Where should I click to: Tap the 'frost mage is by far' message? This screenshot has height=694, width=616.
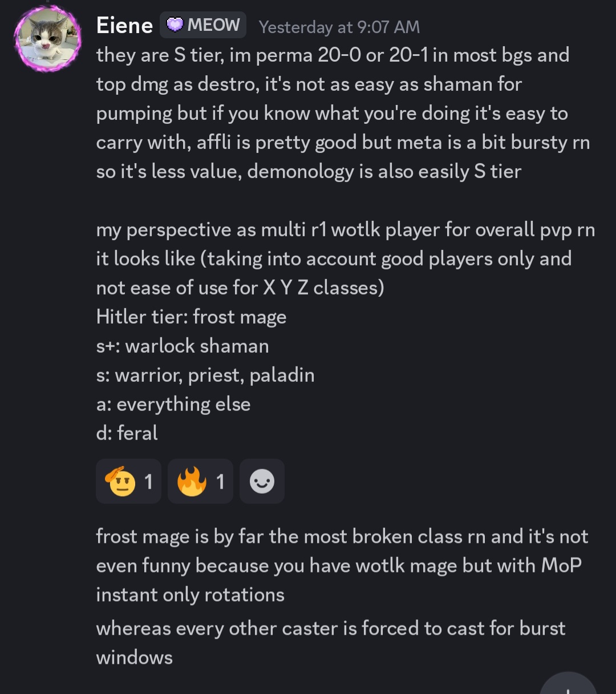click(x=342, y=566)
